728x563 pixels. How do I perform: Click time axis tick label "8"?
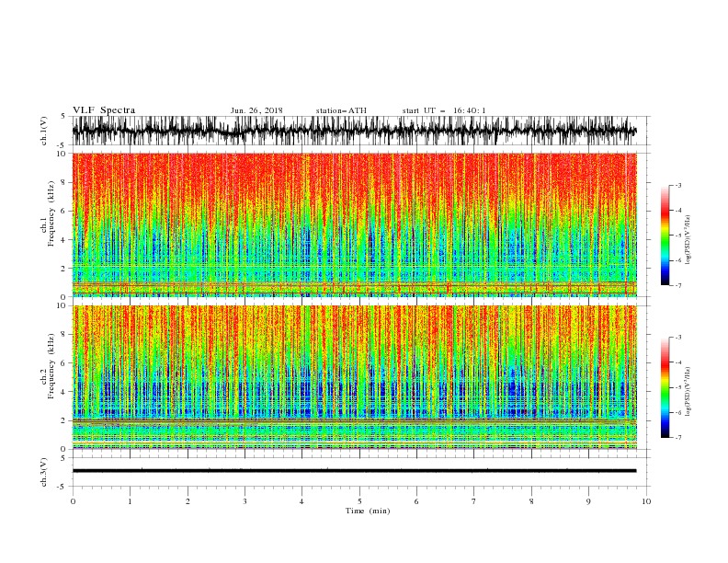pyautogui.click(x=531, y=501)
